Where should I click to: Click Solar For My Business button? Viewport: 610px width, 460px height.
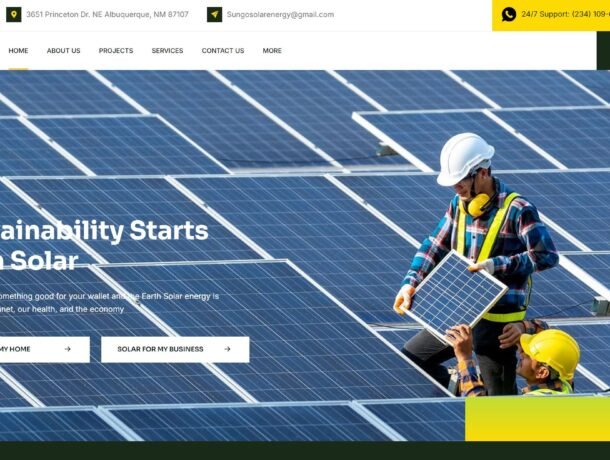[175, 349]
